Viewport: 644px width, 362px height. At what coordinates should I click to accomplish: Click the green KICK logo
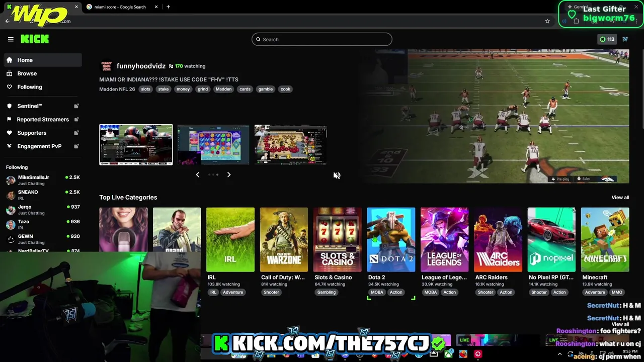click(35, 39)
